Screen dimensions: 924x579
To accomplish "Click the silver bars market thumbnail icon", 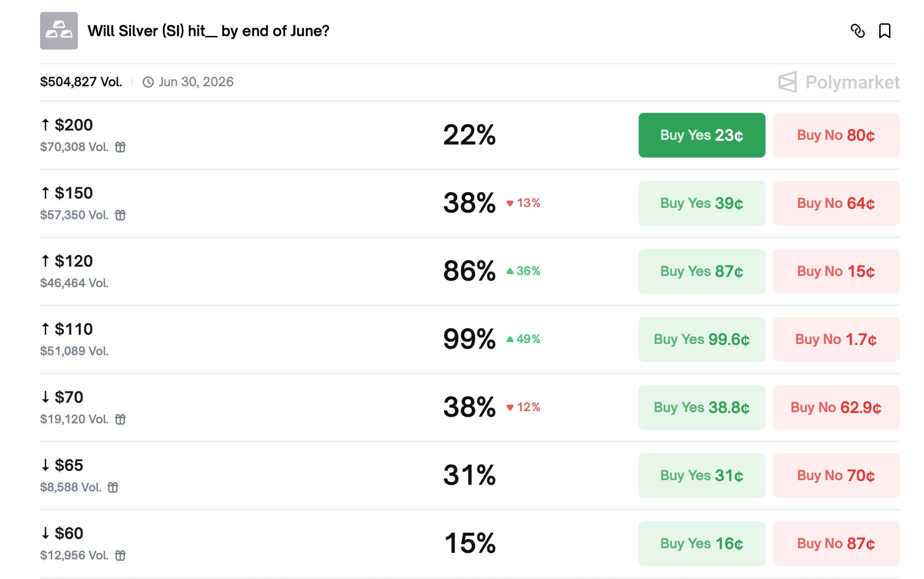I will click(59, 31).
